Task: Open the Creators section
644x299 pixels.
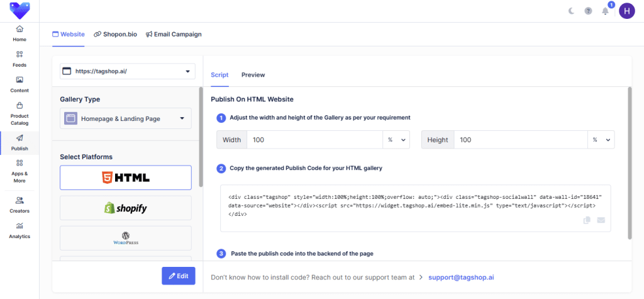Action: coord(19,205)
